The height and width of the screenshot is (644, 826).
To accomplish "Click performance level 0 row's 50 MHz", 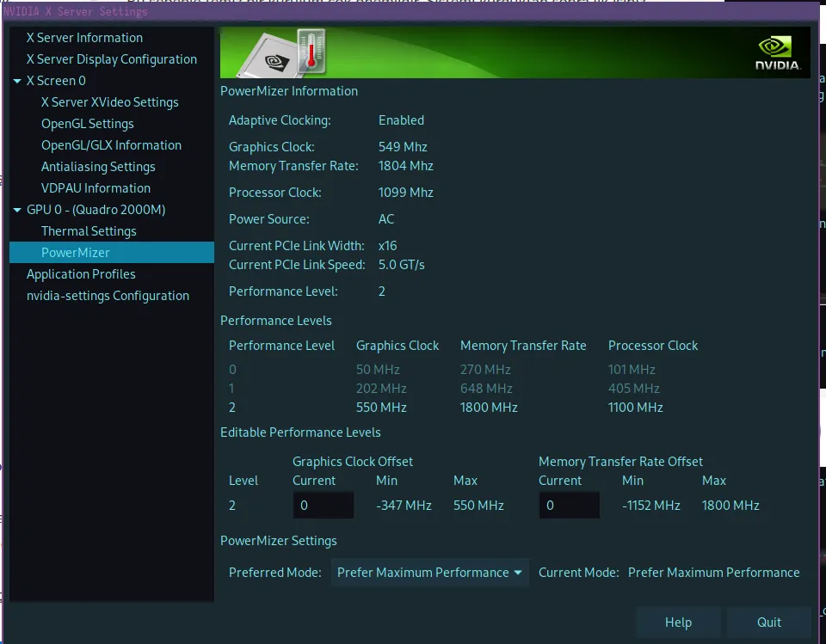I will coord(378,370).
